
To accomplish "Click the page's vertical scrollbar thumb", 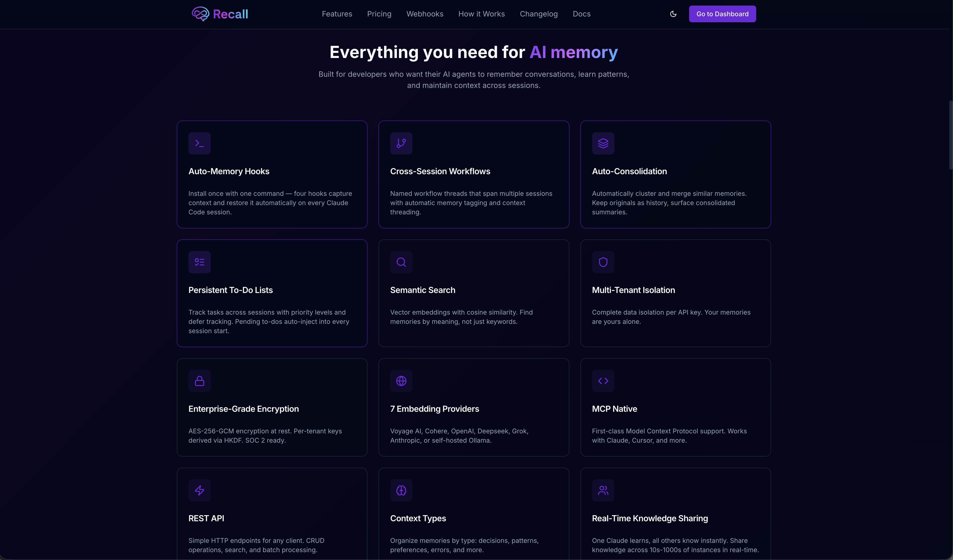I will click(950, 135).
